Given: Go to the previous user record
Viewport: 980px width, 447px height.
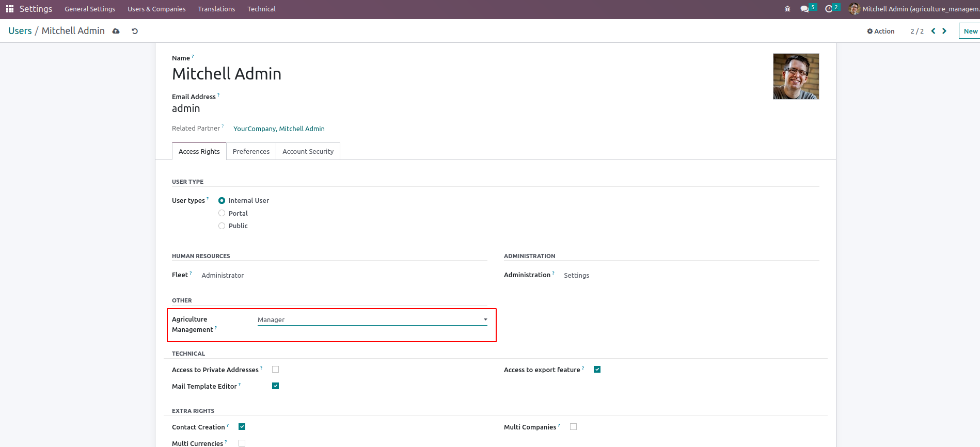Looking at the screenshot, I should point(933,31).
